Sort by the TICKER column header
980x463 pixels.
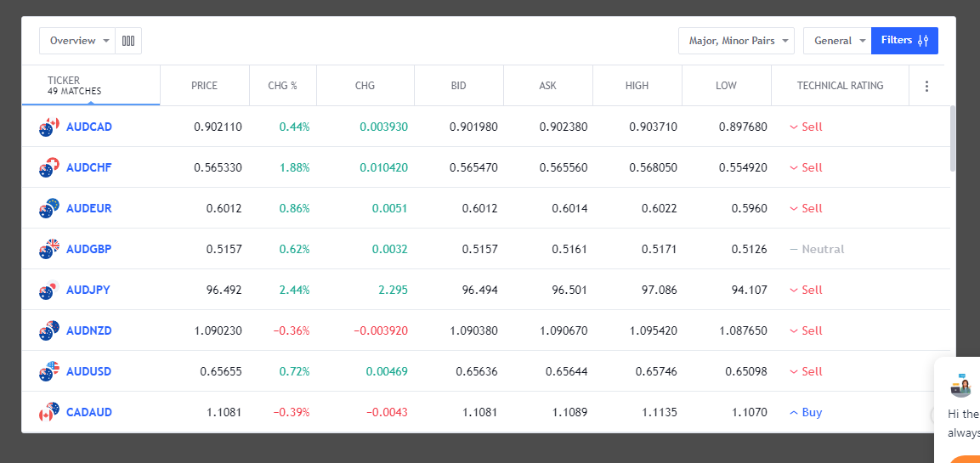[x=91, y=86]
